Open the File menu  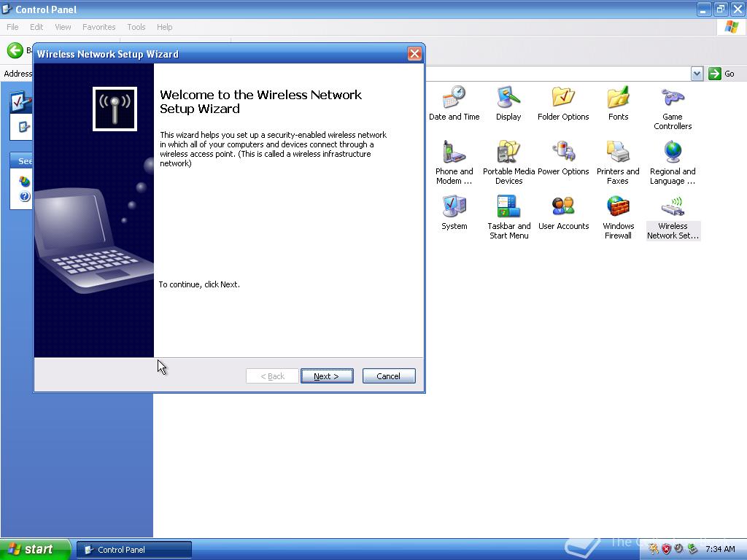coord(12,27)
